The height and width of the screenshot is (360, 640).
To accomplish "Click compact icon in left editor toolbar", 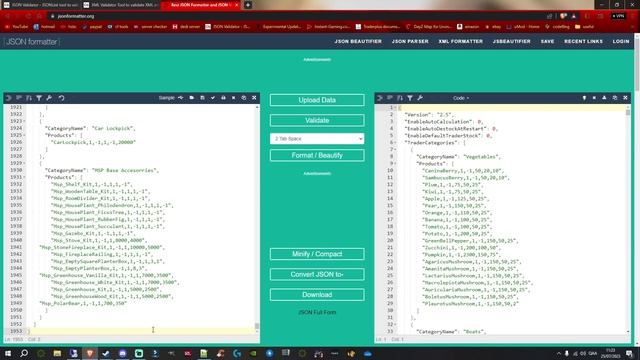I will (19, 98).
